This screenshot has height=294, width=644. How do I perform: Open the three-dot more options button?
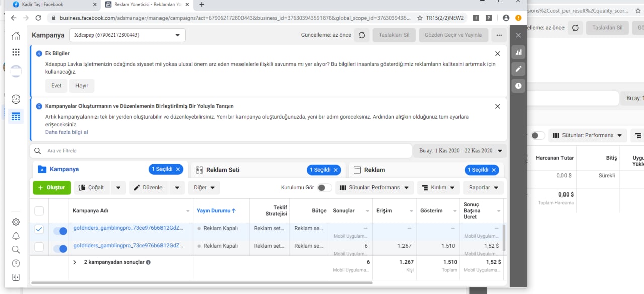(x=498, y=35)
